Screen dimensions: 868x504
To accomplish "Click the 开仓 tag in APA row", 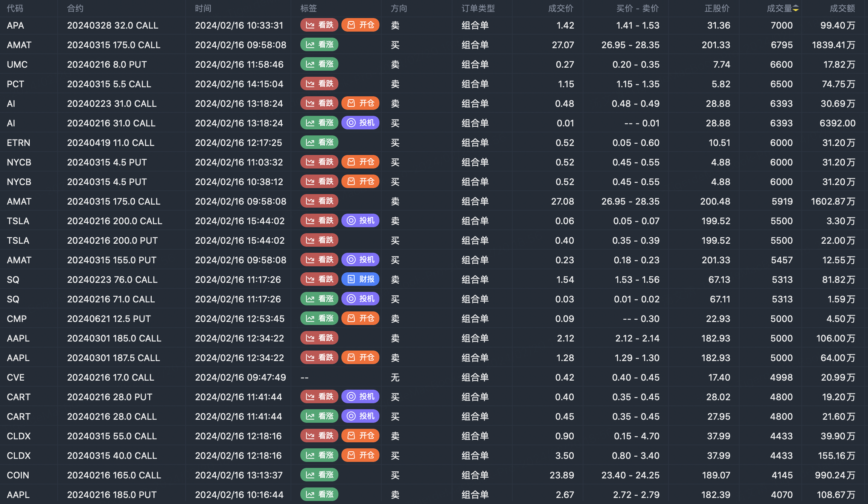I will click(x=360, y=25).
